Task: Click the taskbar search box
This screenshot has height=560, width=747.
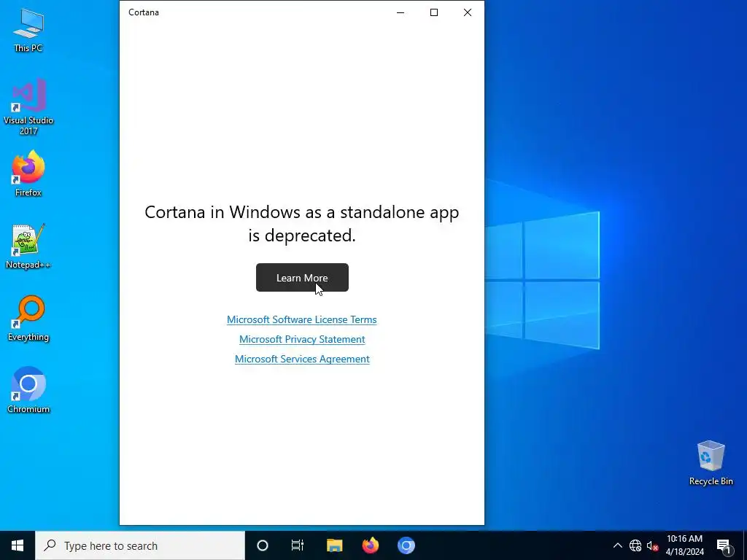Action: [140, 545]
